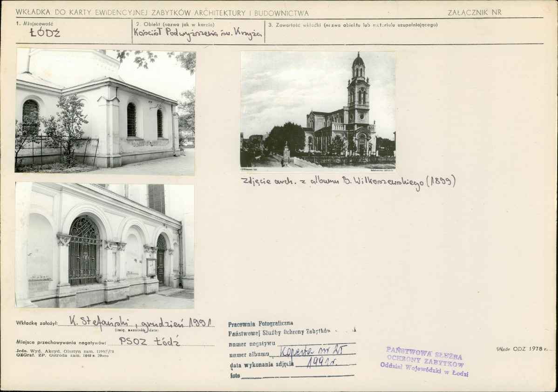
Task: Click the bottom-left arched entrance photo
Action: (x=105, y=245)
